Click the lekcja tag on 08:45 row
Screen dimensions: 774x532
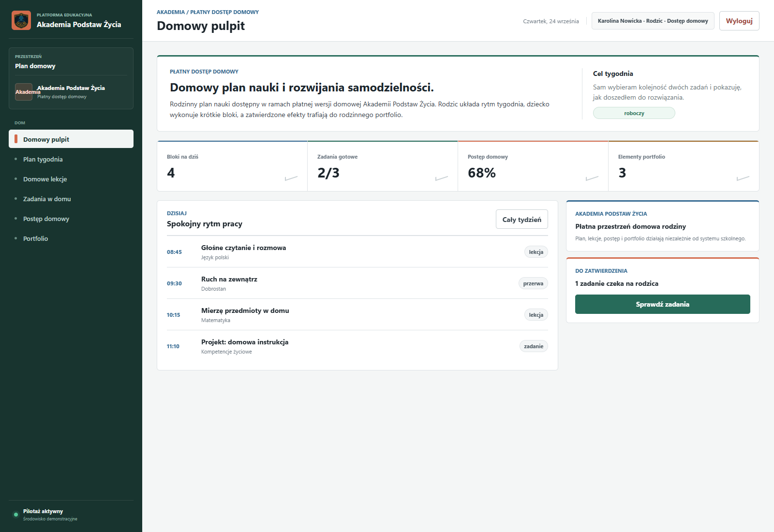(x=536, y=252)
